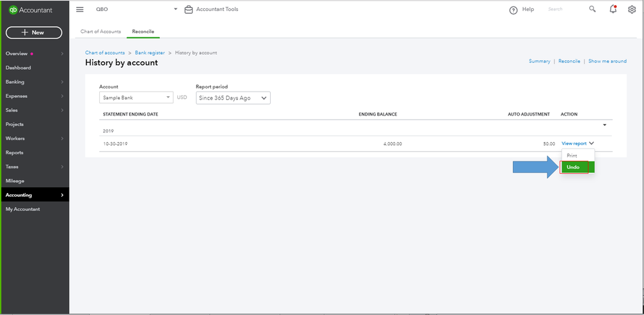Click the Show me around link

(607, 61)
